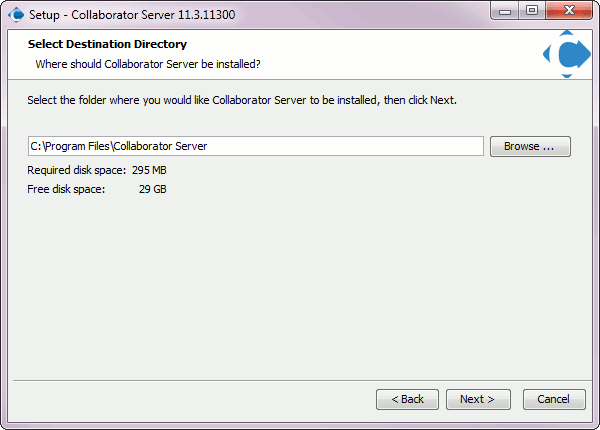Click the blue Collaborator logo in the header
600x430 pixels.
[567, 54]
